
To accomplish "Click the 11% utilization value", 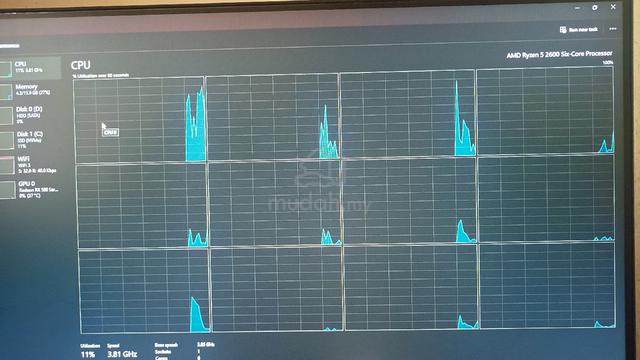I will click(x=88, y=355).
